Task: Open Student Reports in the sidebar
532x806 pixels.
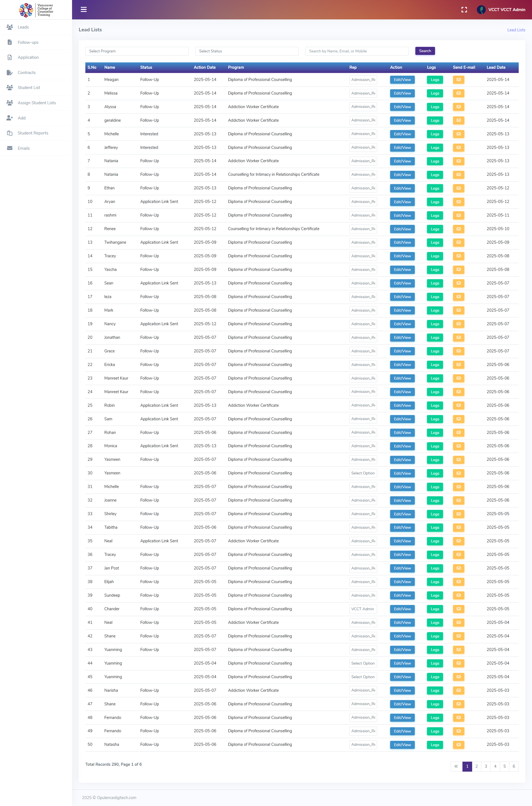Action: tap(33, 133)
